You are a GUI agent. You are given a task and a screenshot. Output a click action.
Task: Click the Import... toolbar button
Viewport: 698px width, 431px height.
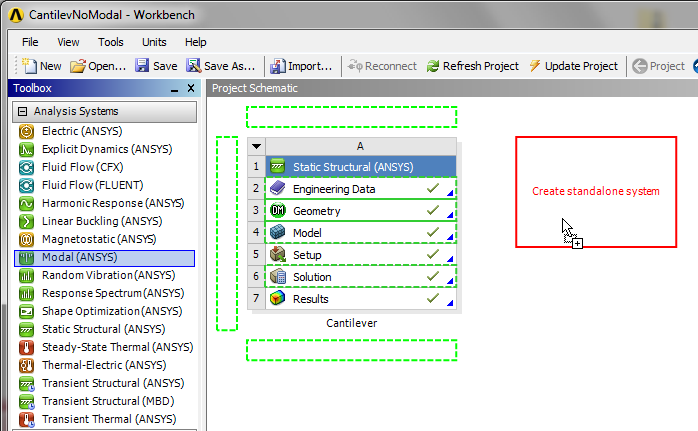301,66
